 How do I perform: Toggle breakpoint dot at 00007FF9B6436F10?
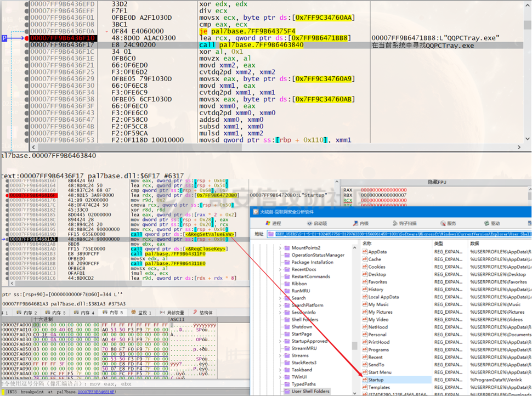(27, 38)
